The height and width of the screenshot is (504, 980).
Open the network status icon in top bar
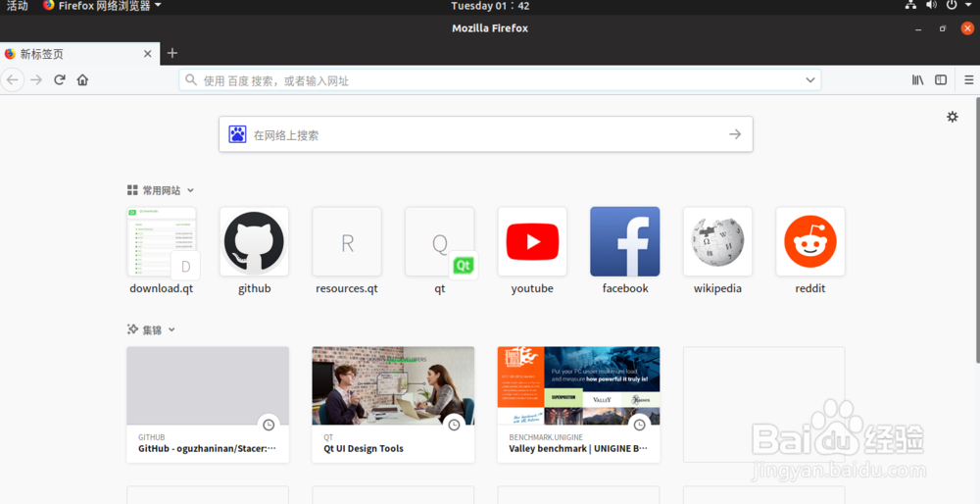point(910,6)
